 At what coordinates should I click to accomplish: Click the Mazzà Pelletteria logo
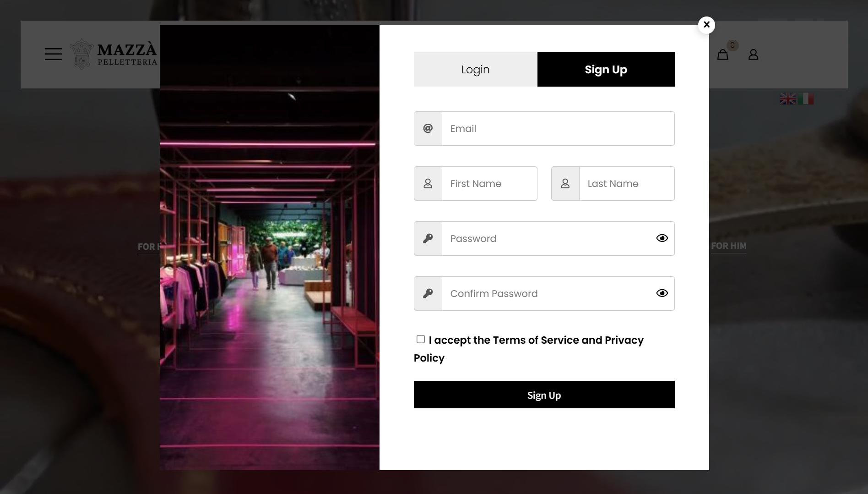(x=114, y=54)
